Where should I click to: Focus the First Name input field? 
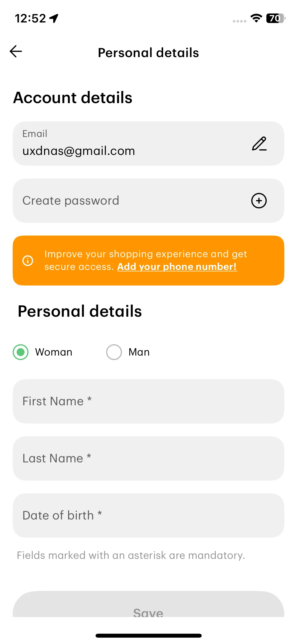pos(148,401)
